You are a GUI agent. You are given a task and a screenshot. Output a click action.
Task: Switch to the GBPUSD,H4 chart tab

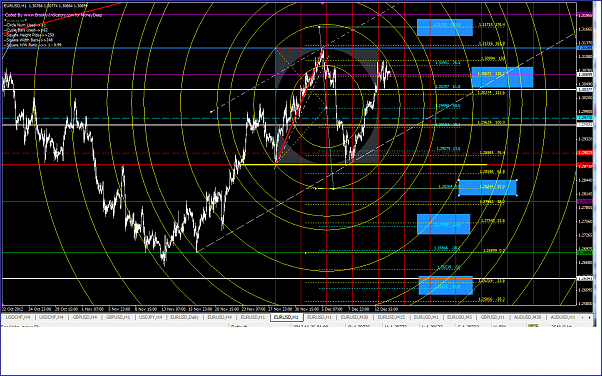(85, 317)
